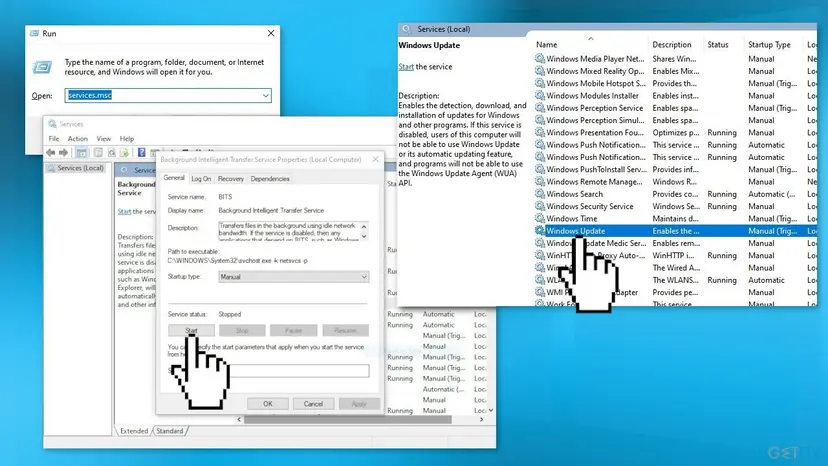Close the BITS Properties dialog
Screen dimensions: 828x466
375,159
